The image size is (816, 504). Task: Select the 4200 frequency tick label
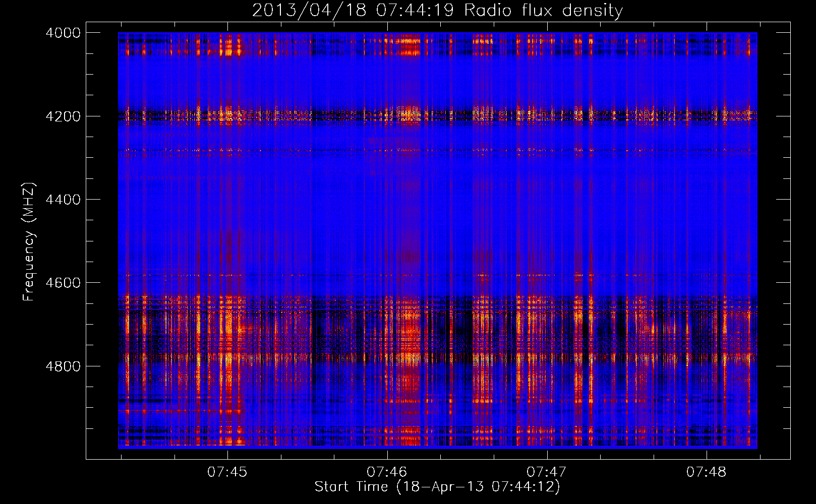click(63, 116)
